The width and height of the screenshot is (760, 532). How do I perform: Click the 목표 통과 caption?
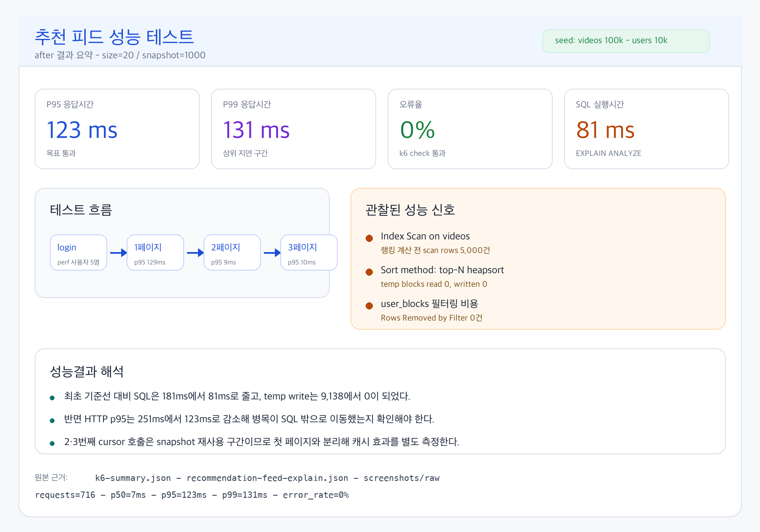[61, 153]
